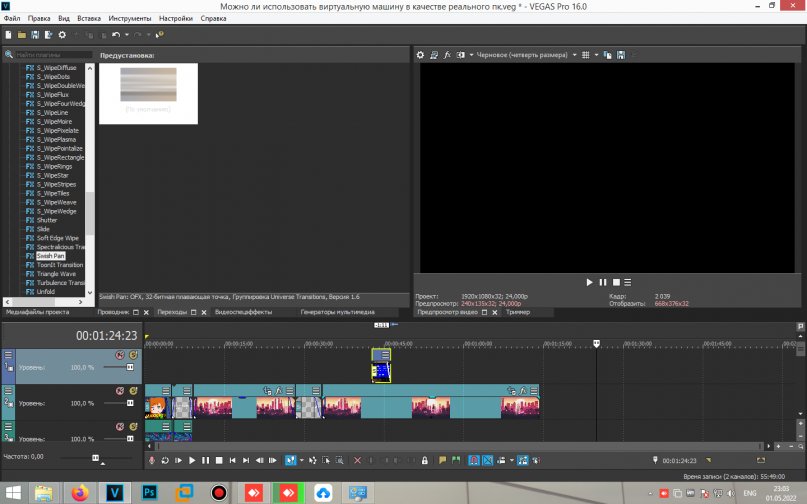Image resolution: width=807 pixels, height=504 pixels.
Task: Switch to the Видеоспецэффекты tab
Action: pos(243,312)
